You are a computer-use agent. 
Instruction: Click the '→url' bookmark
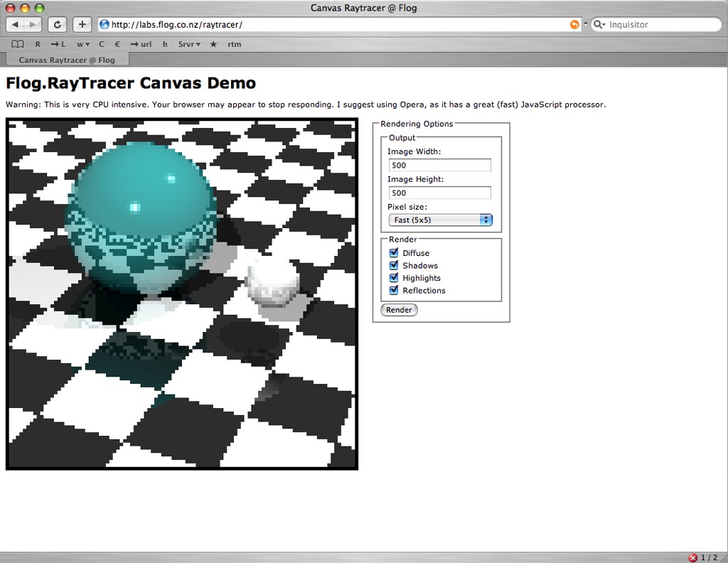point(141,44)
